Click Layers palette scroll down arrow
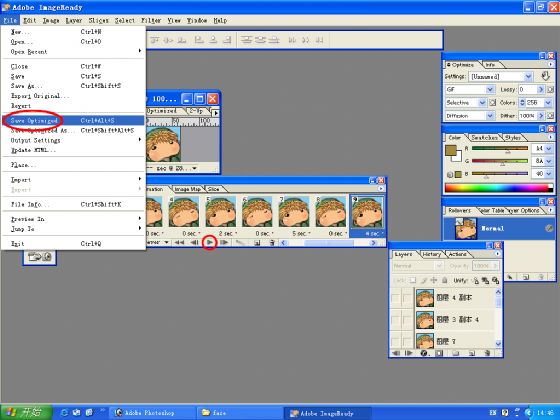The image size is (560, 420). tap(498, 344)
